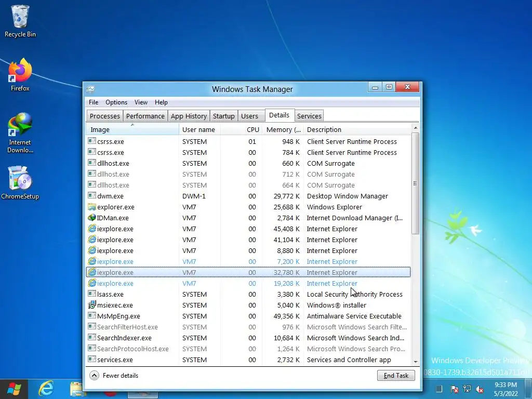Open the File menu

[x=94, y=102]
